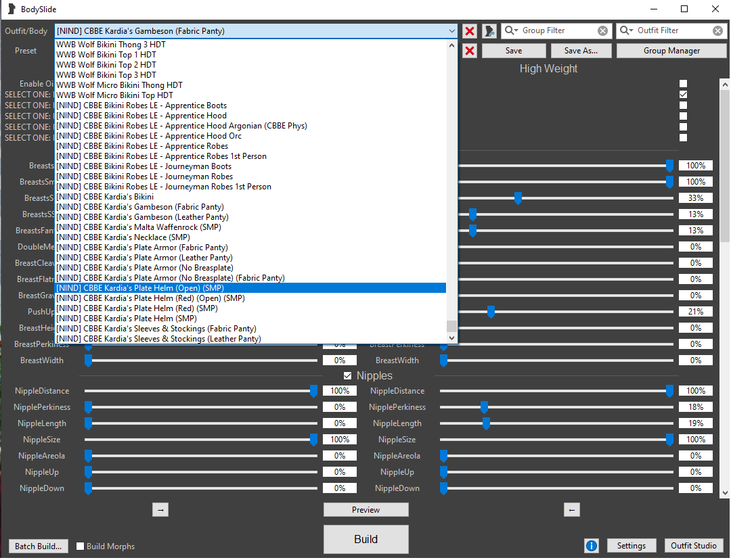Click high-weight NippleLength slider handle

point(486,423)
